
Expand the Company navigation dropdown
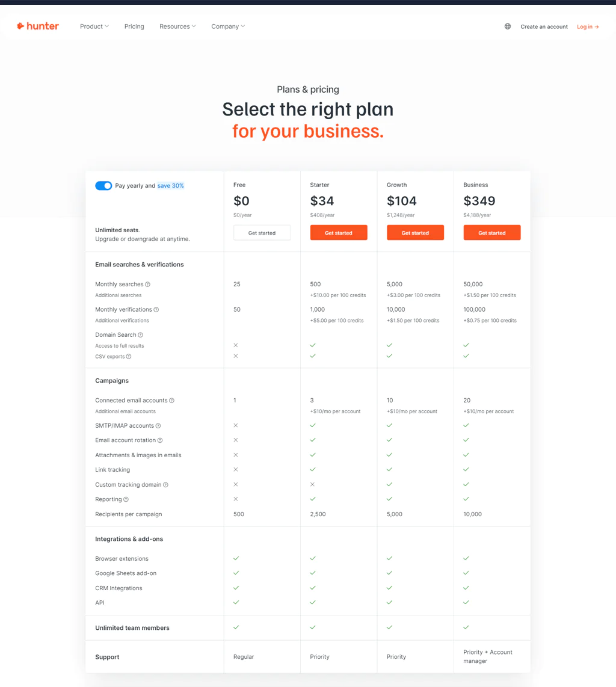coord(228,26)
